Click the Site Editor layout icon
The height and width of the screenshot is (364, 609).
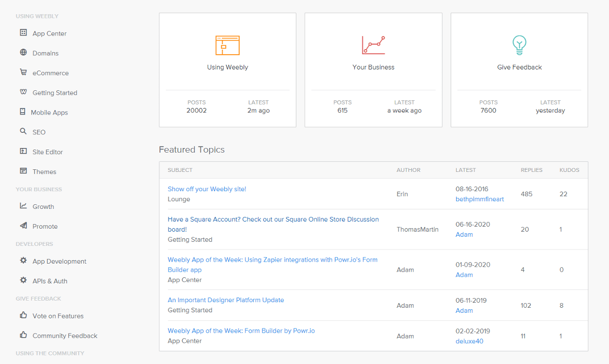click(23, 151)
